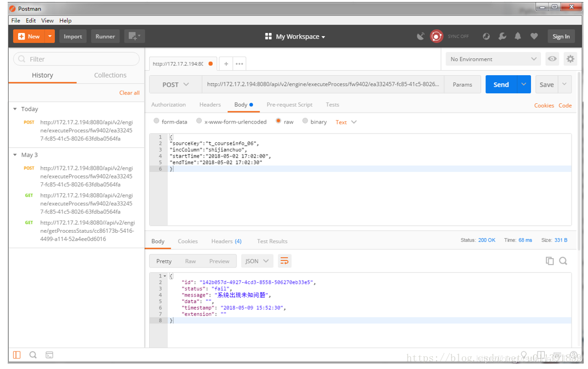Open the No Environment dropdown
The width and height of the screenshot is (588, 369).
[x=493, y=59]
